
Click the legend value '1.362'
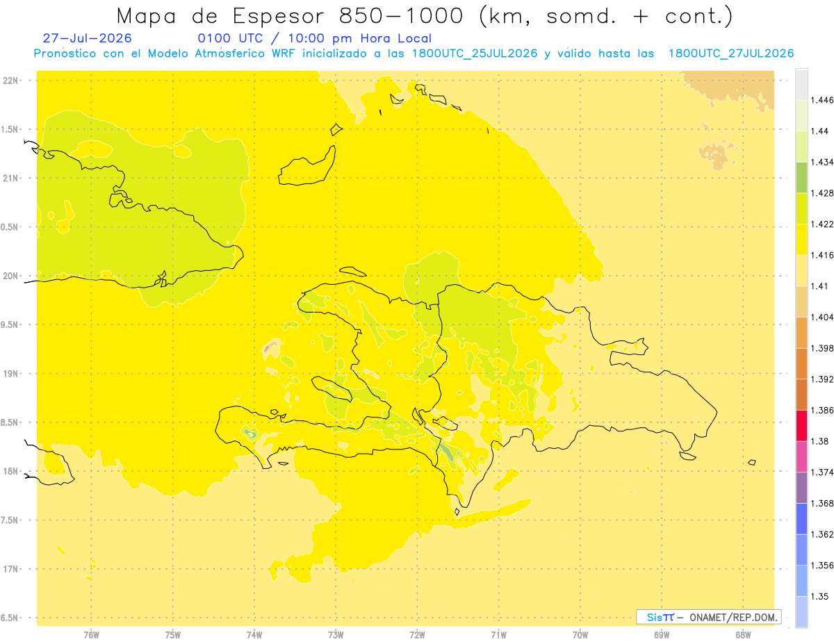pyautogui.click(x=822, y=534)
